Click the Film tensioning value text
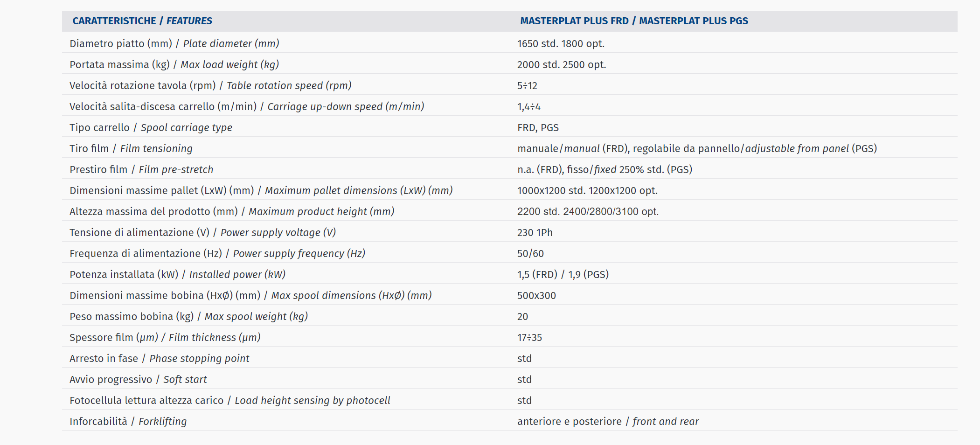Image resolution: width=980 pixels, height=445 pixels. [x=697, y=148]
